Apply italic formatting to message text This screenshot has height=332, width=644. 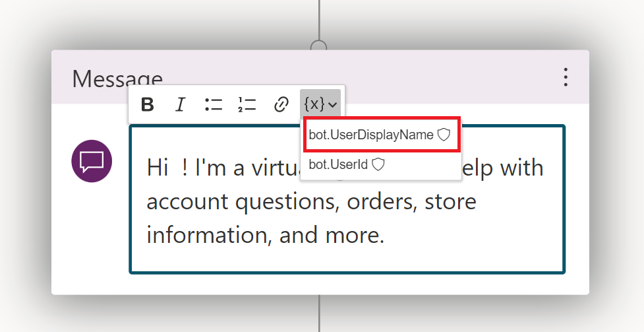coord(181,104)
